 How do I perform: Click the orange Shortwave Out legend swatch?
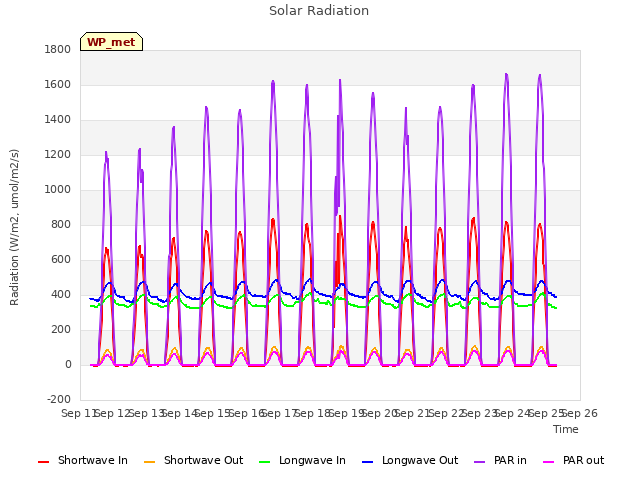(x=149, y=462)
